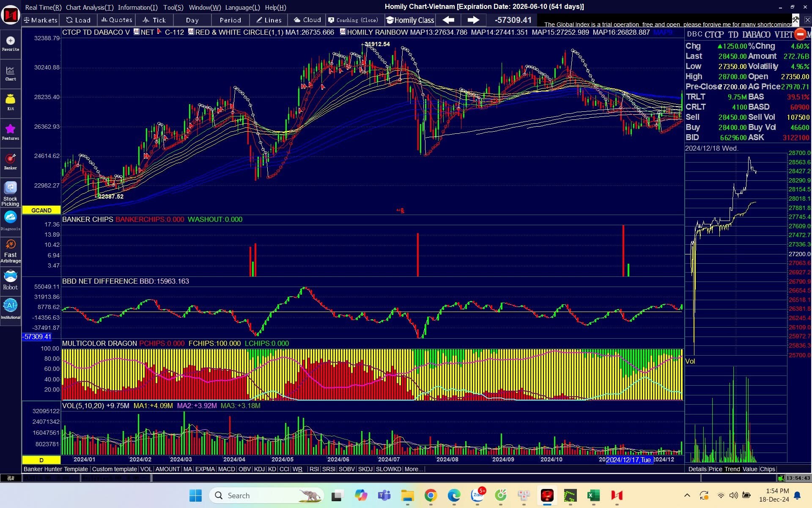Click the Load toolbar button

(x=79, y=20)
